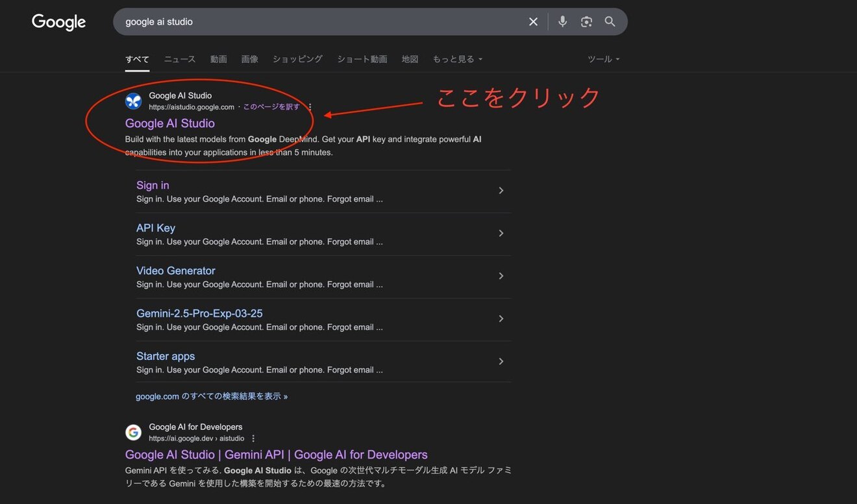Click the https://ai.google.dev › aistudio URL text
857x504 pixels.
coord(197,438)
